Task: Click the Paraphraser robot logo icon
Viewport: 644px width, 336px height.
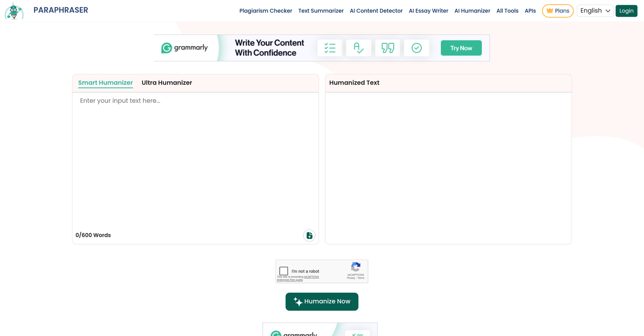Action: tap(14, 11)
